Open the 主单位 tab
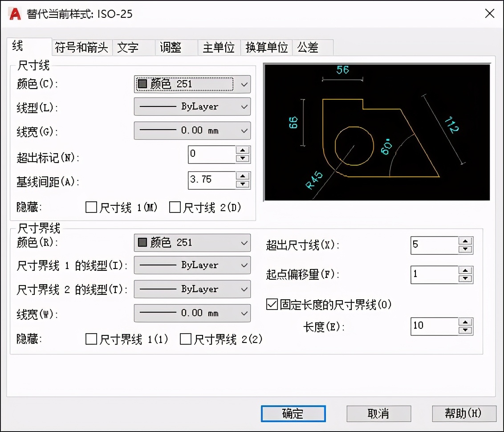Screen dimensions: 504x432 [219, 48]
